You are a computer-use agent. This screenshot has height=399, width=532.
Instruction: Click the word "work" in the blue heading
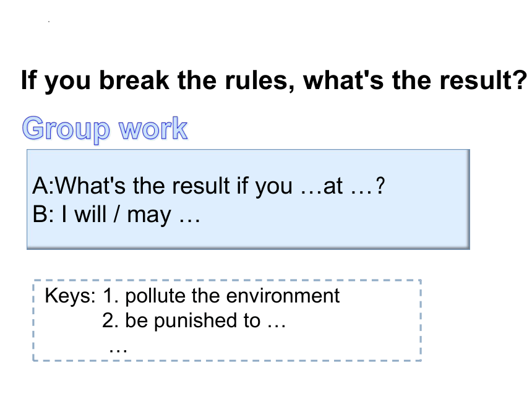[x=153, y=128]
